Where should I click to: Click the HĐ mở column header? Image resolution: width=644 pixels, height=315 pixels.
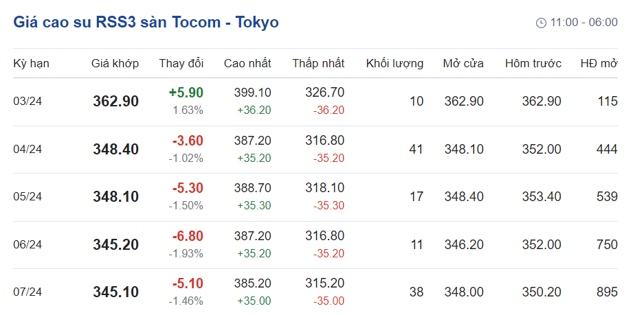(599, 63)
